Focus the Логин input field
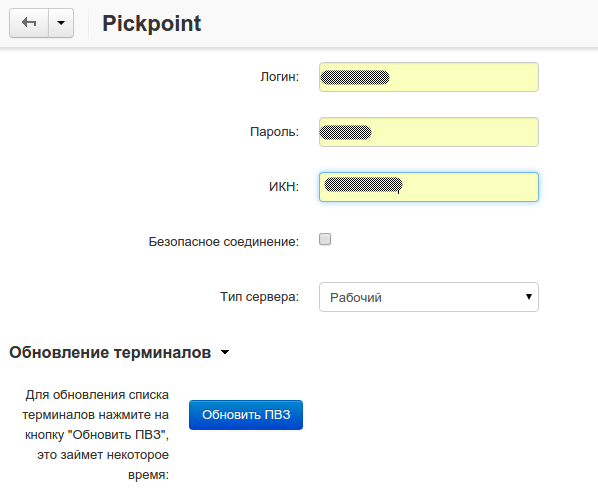 tap(429, 77)
